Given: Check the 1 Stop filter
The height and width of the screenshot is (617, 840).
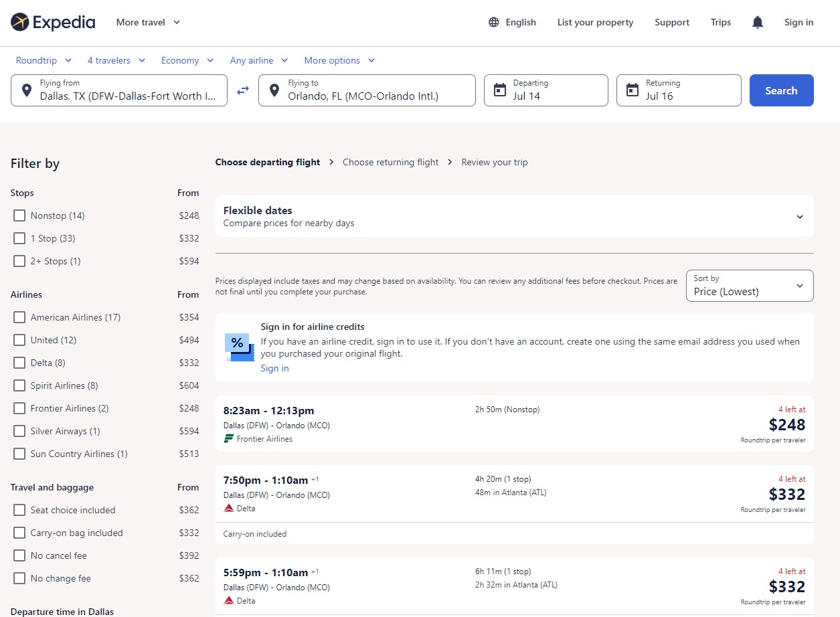Looking at the screenshot, I should (x=19, y=238).
